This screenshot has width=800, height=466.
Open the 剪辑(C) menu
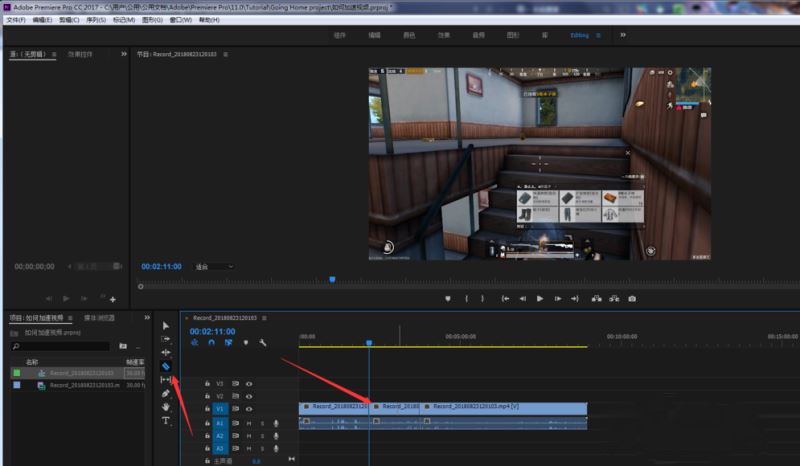click(69, 20)
